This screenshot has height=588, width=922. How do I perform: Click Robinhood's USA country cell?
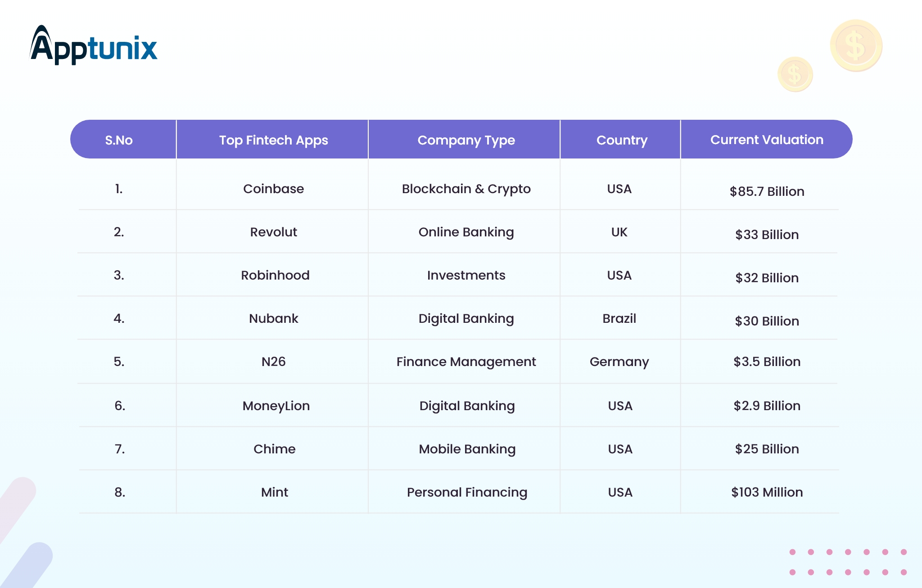point(619,275)
